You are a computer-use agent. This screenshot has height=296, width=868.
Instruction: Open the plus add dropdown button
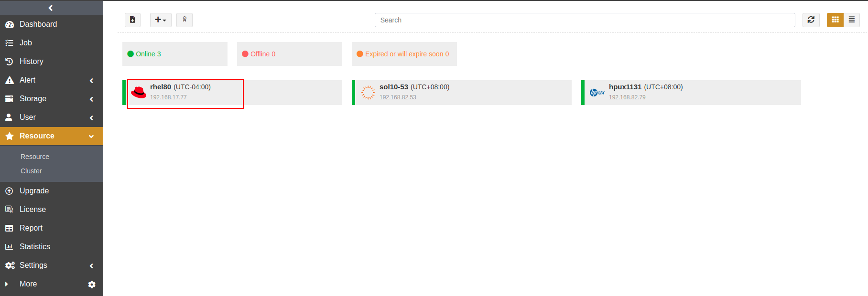161,20
